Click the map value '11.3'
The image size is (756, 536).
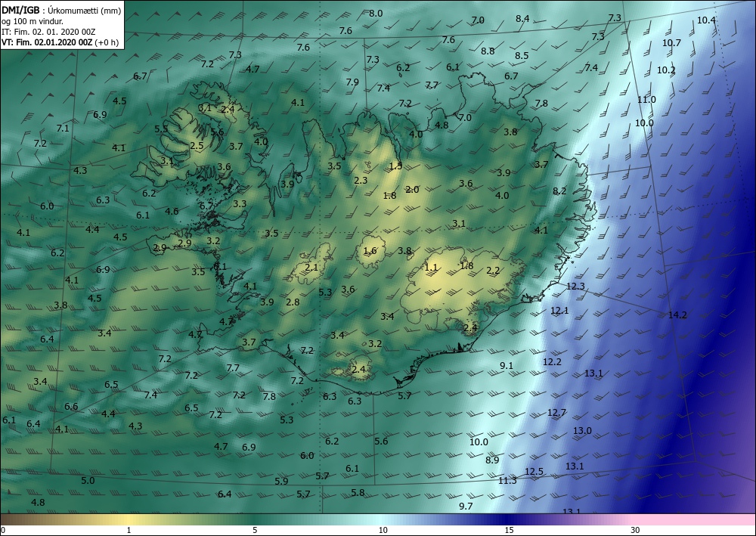pyautogui.click(x=507, y=480)
